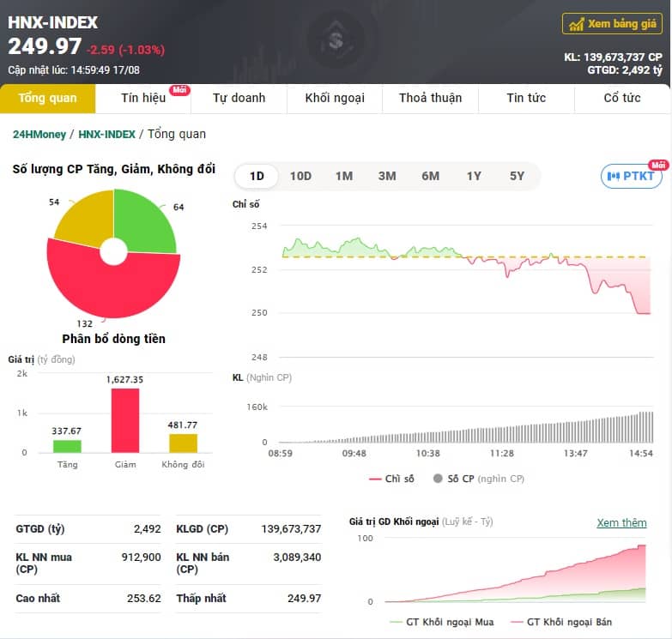Viewport: 672px width, 639px height.
Task: Follow the 24HMoney breadcrumb link
Action: click(39, 135)
